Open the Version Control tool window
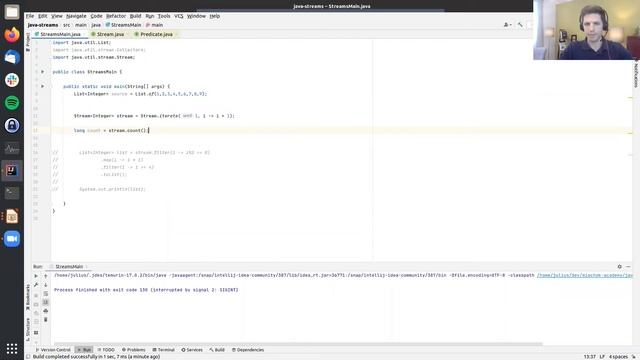 53,350
